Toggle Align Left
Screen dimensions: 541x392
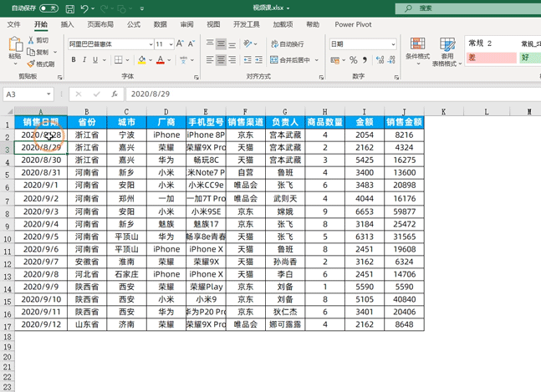tap(210, 60)
